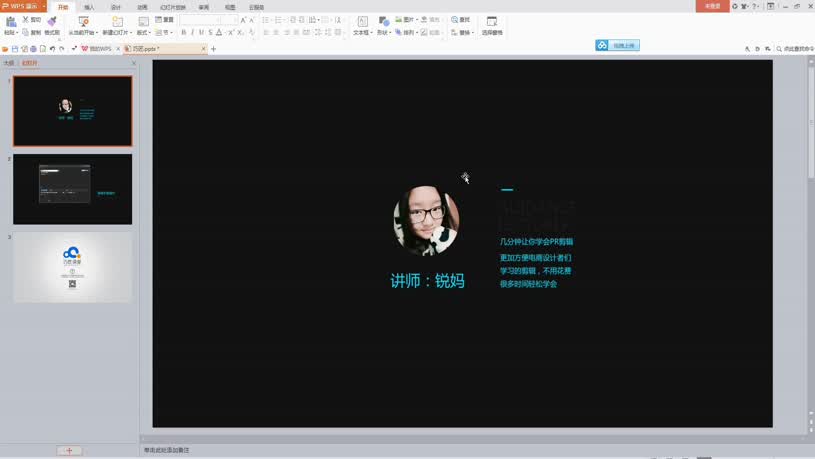Click the Copy icon
The height and width of the screenshot is (459, 815).
click(25, 32)
